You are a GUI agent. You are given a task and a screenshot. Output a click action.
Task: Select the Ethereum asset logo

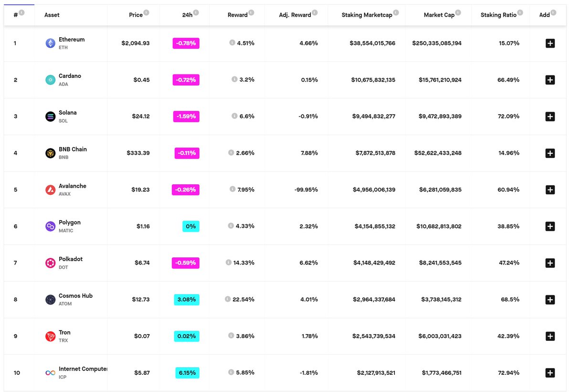[x=50, y=43]
